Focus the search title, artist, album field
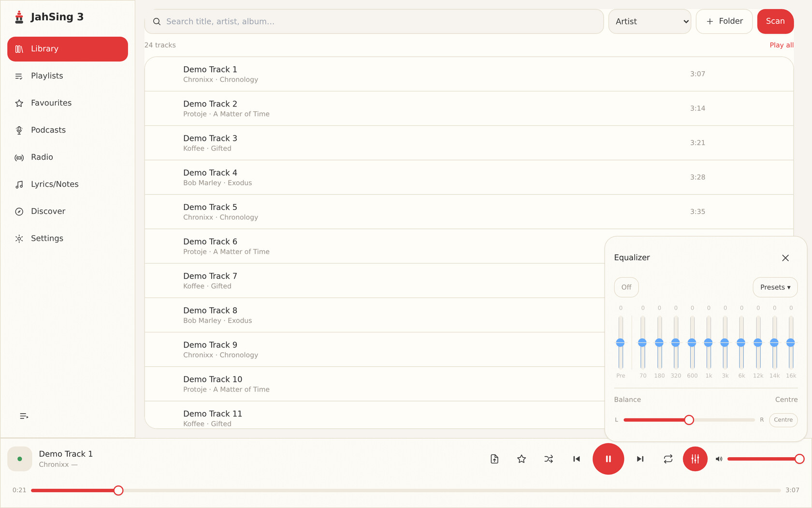The width and height of the screenshot is (812, 508). (x=374, y=21)
